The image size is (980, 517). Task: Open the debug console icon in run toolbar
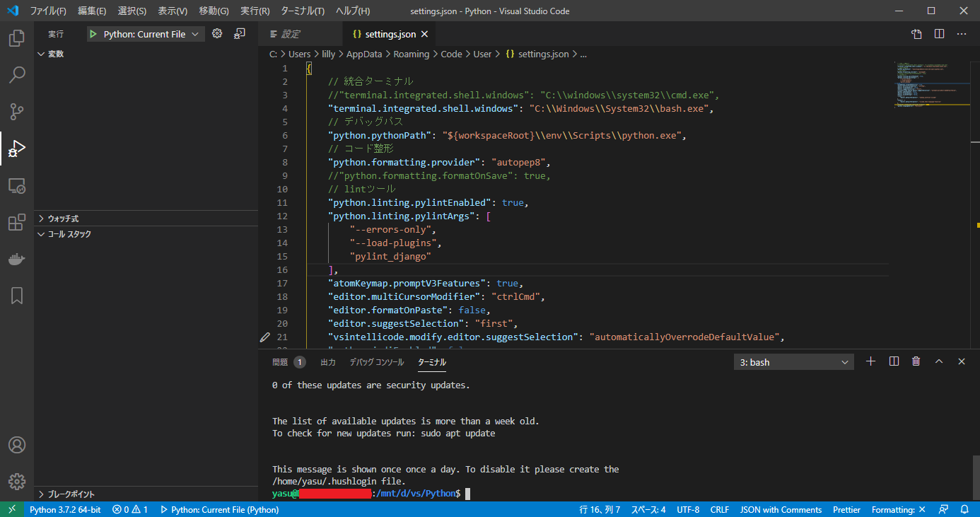point(240,33)
